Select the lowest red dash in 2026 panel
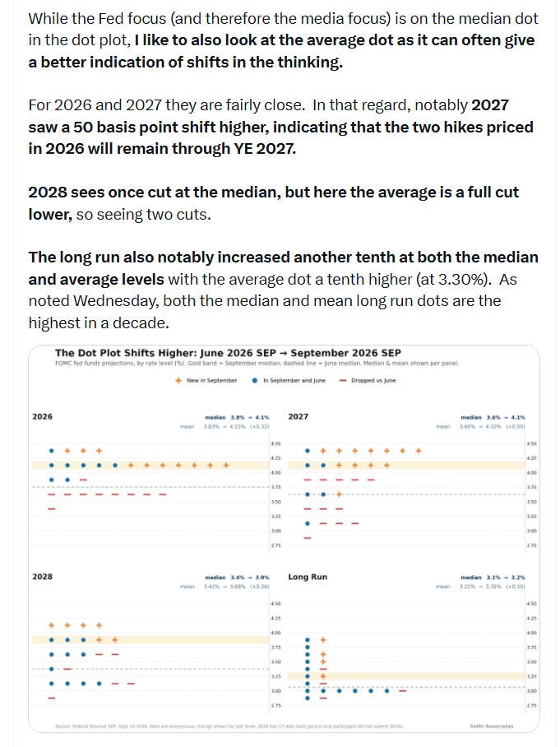This screenshot has width=560, height=747. pos(52,508)
